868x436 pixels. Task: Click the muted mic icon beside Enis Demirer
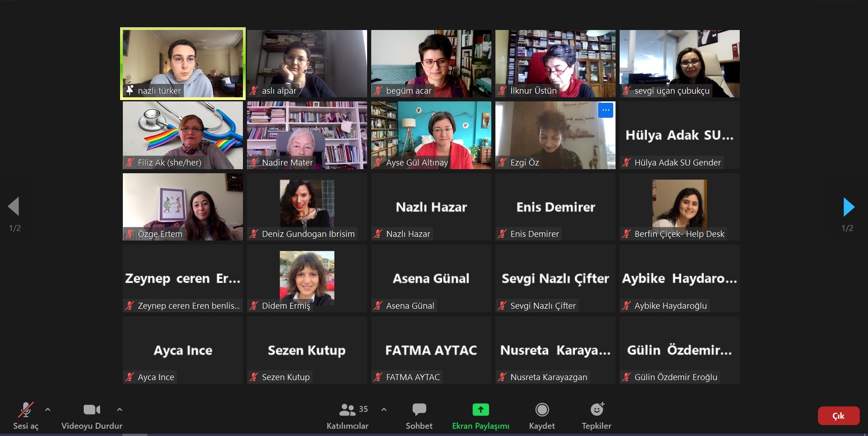(502, 234)
